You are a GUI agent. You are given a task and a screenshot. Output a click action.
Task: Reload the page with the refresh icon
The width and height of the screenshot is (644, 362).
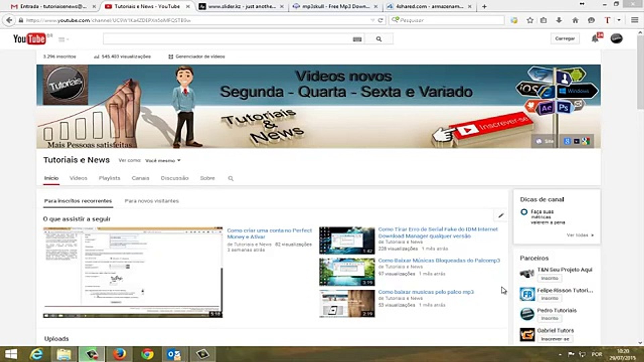tap(380, 20)
